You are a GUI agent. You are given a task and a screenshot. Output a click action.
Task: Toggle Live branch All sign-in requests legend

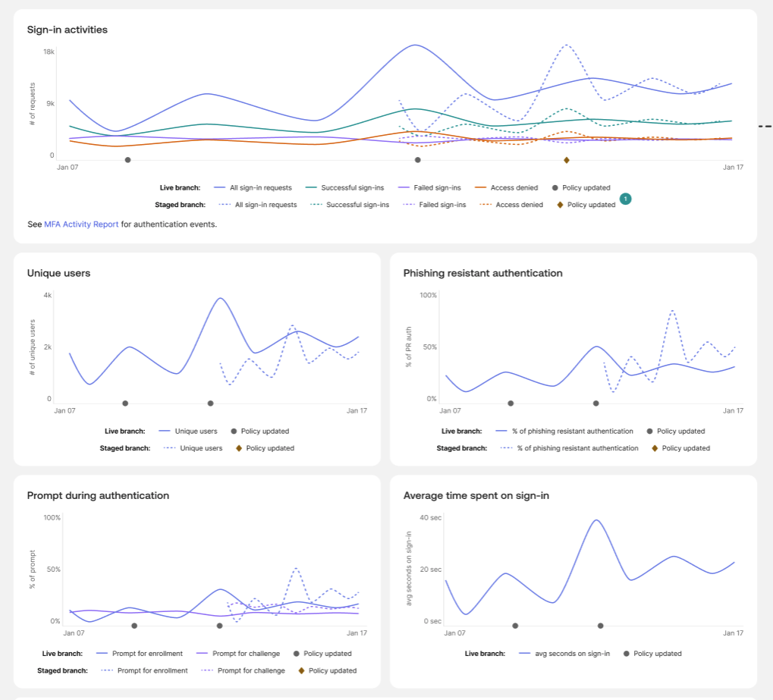pos(253,188)
